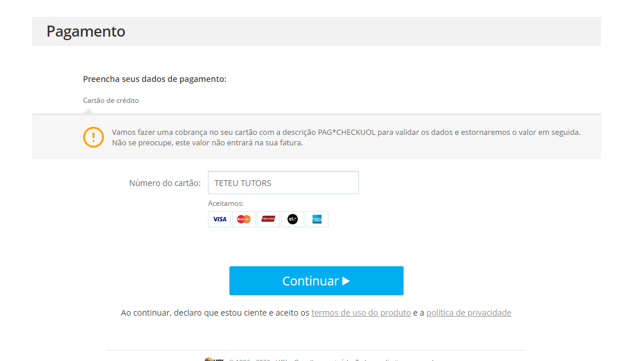Click Preencha seus dados de pagamento heading
644x361 pixels.
coord(155,79)
